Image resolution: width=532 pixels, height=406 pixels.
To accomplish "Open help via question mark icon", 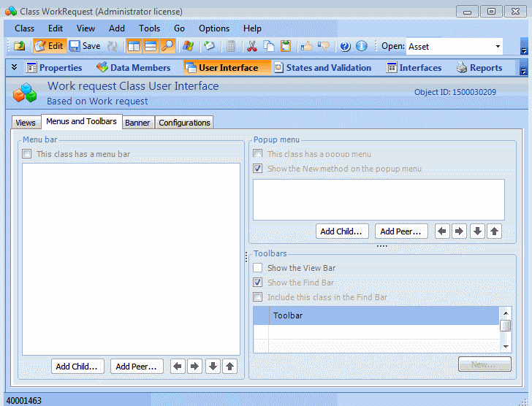I will click(345, 46).
